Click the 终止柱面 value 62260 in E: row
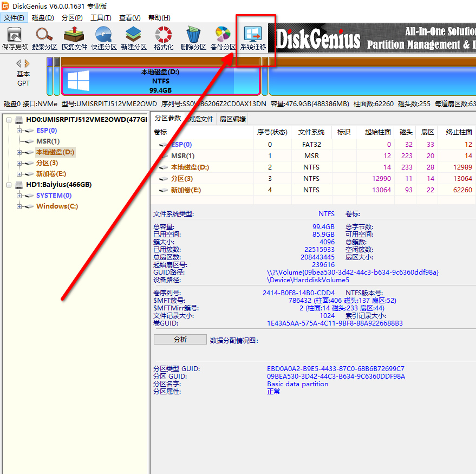The width and height of the screenshot is (476, 474). 462,190
